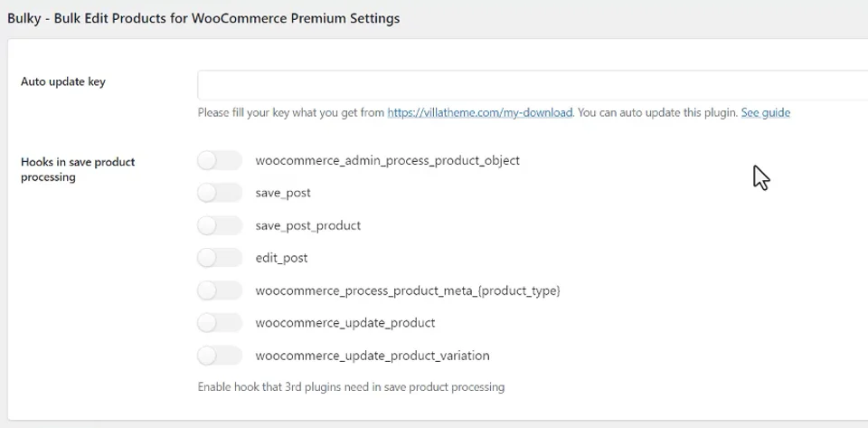Screen dimensions: 868x428
Task: Turn on the save_post_product switch
Action: 220,225
